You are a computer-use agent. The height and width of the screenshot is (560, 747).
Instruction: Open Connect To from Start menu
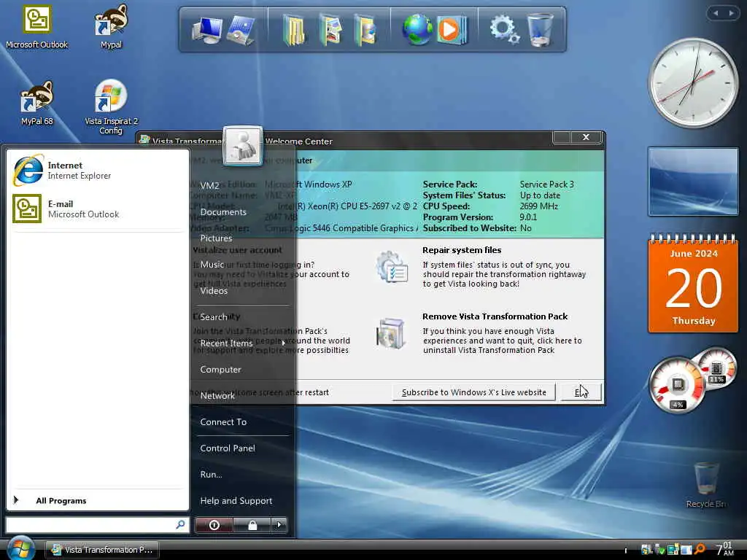pyautogui.click(x=223, y=422)
